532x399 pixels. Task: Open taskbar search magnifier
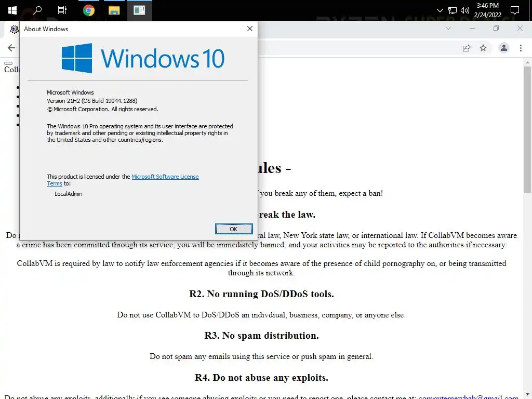pos(37,10)
